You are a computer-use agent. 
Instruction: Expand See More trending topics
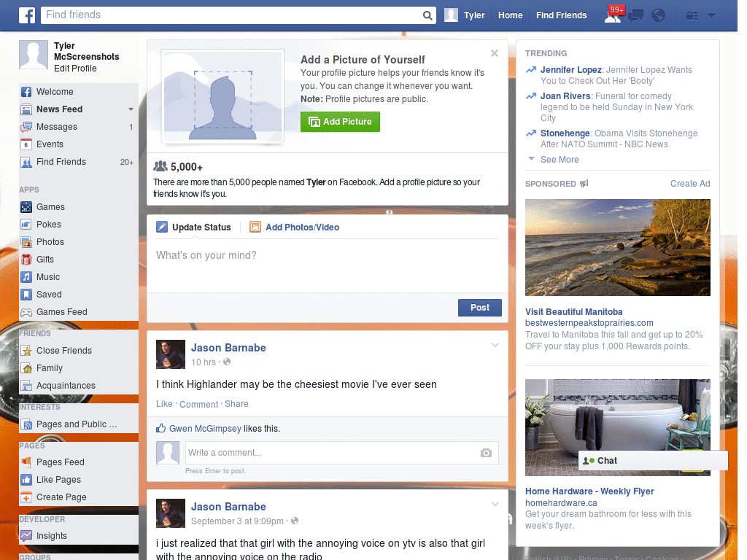[560, 160]
